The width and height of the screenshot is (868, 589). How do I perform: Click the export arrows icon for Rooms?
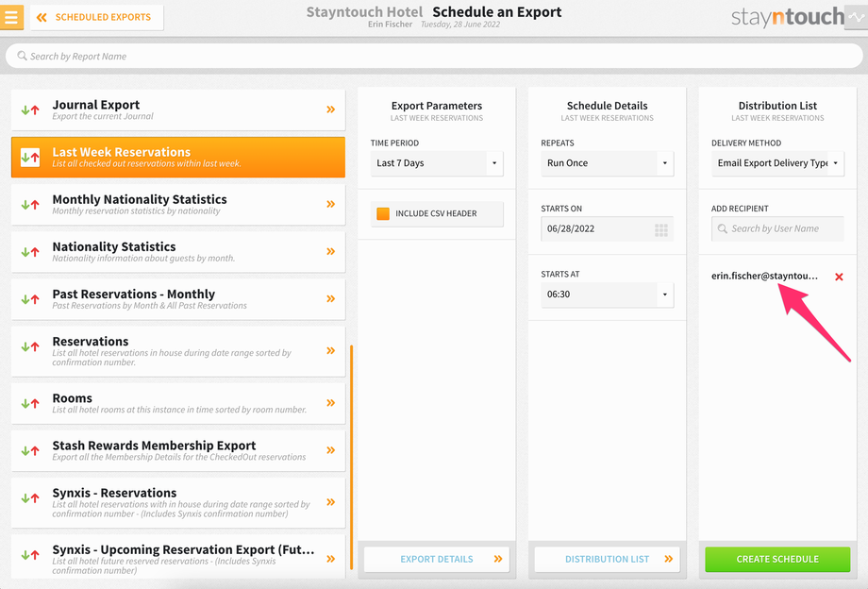tap(30, 403)
